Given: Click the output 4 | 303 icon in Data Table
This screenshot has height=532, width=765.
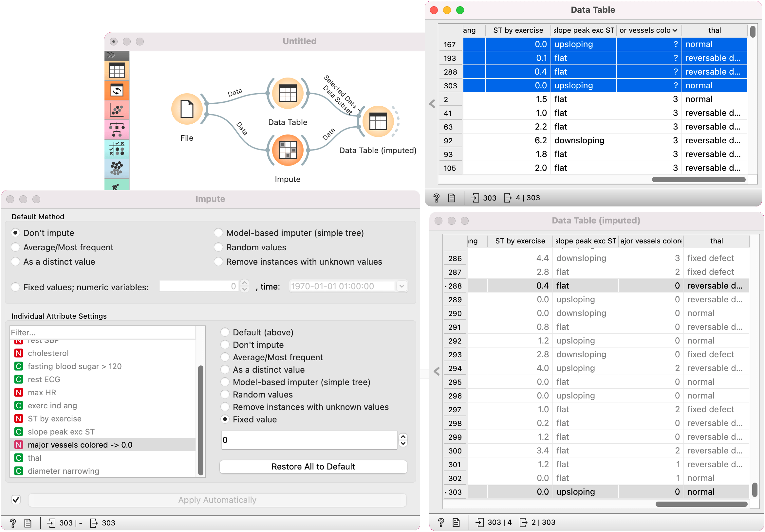Looking at the screenshot, I should (x=508, y=198).
